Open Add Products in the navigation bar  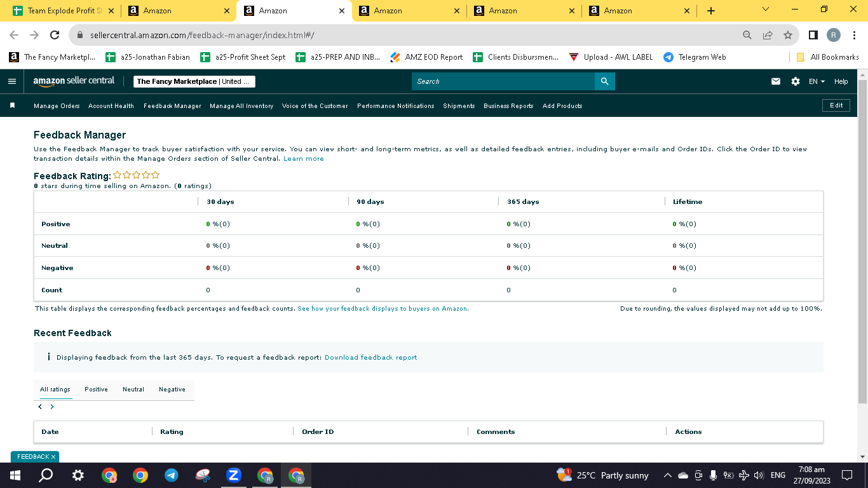[x=562, y=106]
